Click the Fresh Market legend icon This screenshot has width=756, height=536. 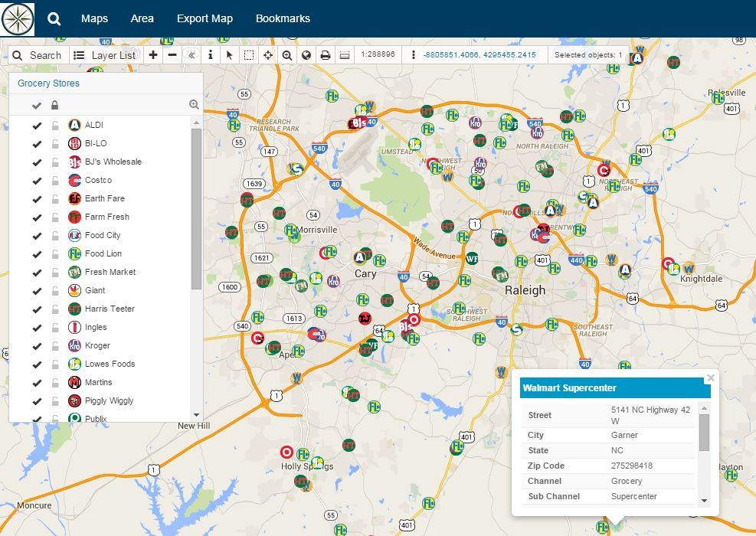[74, 272]
